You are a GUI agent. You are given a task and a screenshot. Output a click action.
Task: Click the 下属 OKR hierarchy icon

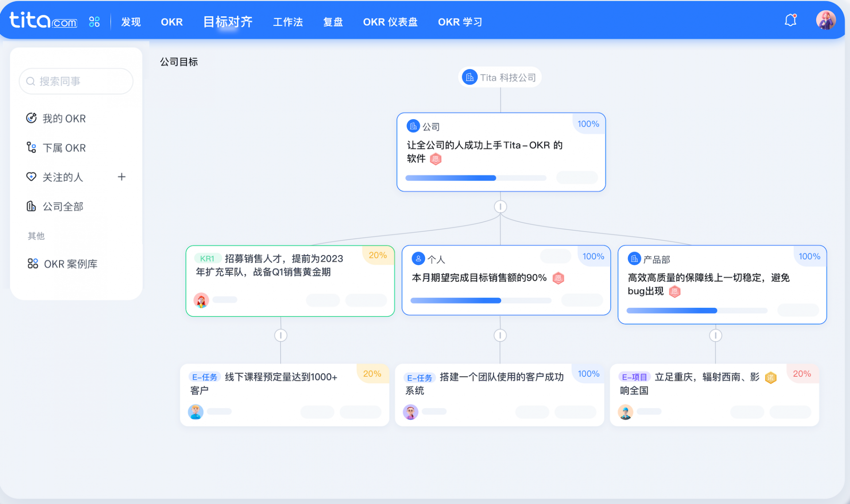[31, 147]
